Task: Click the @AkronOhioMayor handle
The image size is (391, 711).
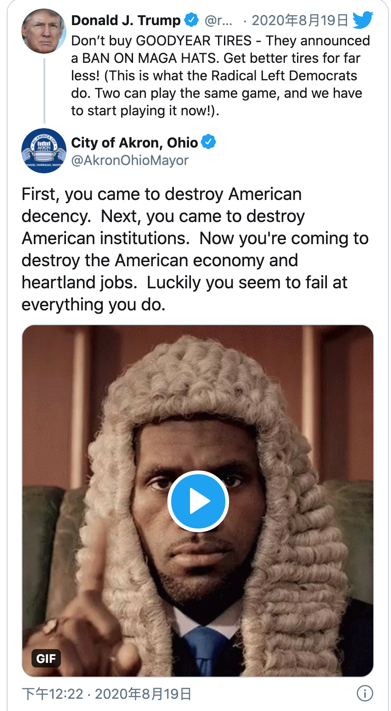Action: tap(130, 161)
